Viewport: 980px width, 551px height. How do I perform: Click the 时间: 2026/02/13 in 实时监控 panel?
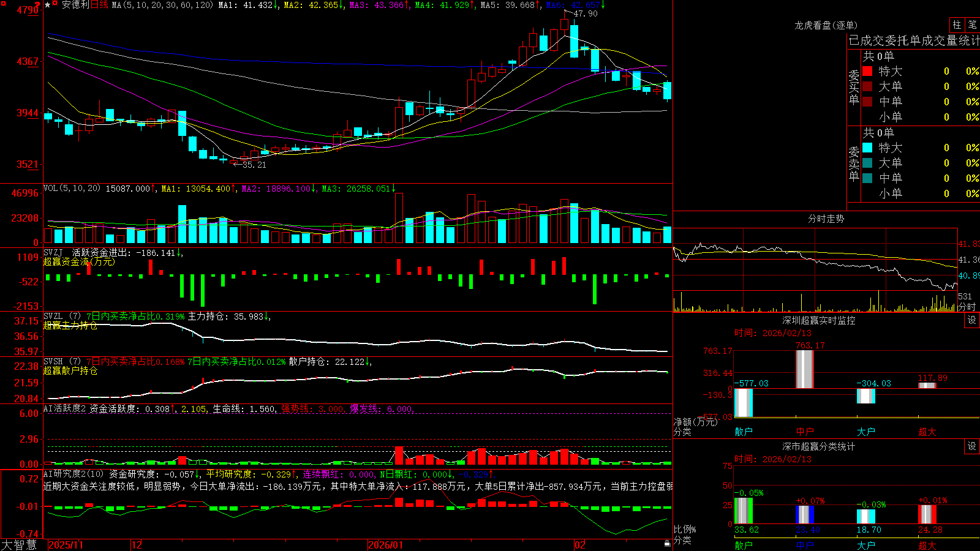(773, 333)
